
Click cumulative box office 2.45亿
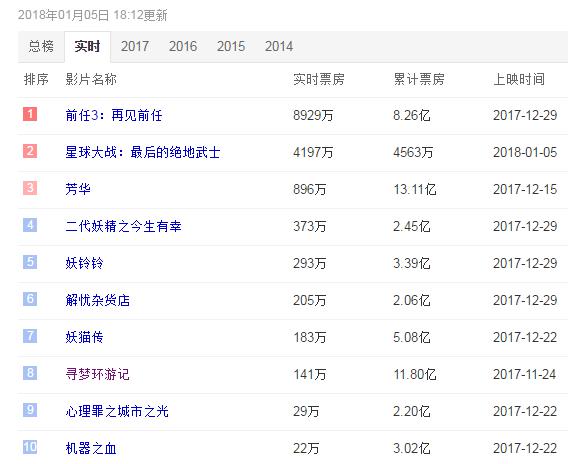click(x=412, y=226)
